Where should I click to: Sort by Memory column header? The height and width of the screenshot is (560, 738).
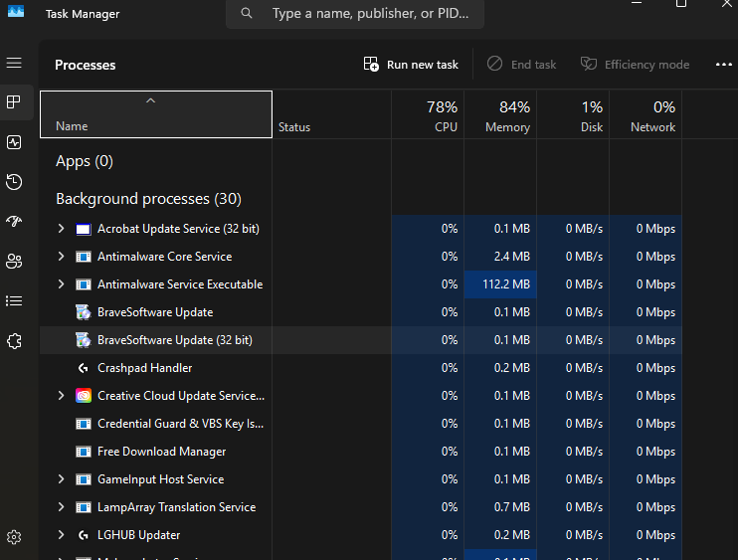500,114
